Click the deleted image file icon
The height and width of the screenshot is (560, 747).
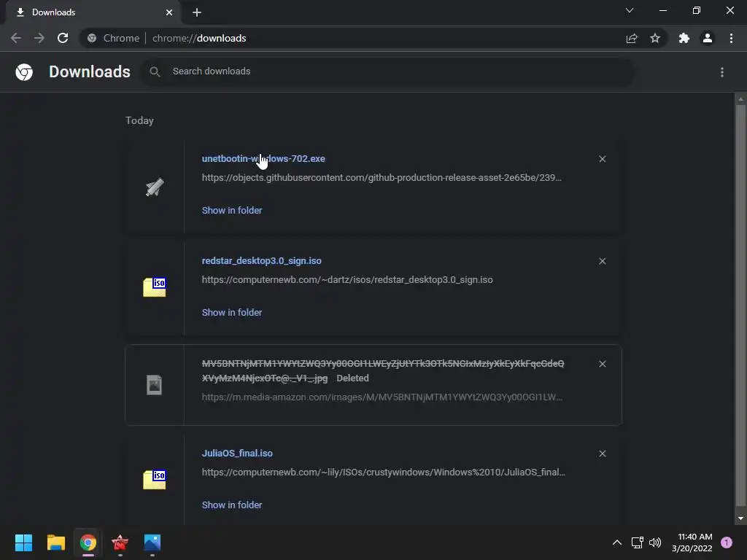155,385
